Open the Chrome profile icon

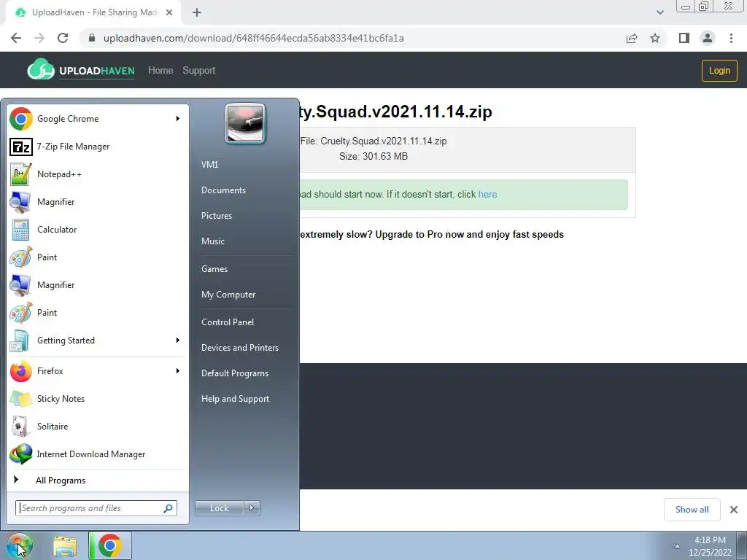click(708, 38)
